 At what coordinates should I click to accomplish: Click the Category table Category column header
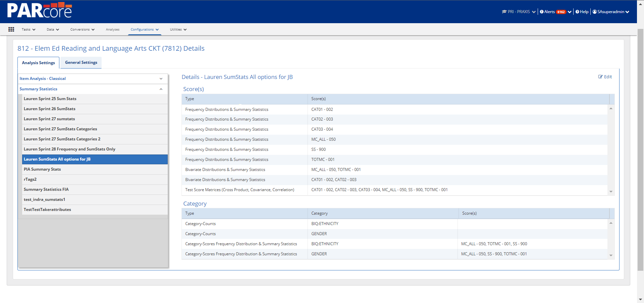pyautogui.click(x=383, y=213)
